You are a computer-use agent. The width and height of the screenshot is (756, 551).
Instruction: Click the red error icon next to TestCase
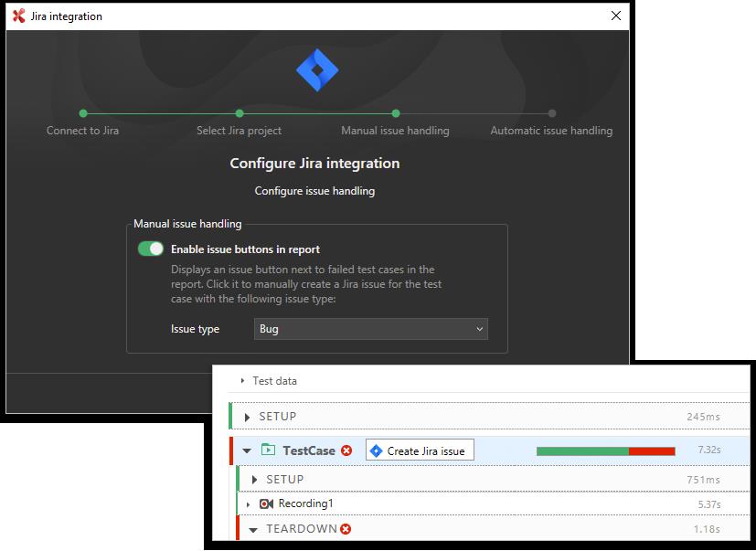point(346,450)
